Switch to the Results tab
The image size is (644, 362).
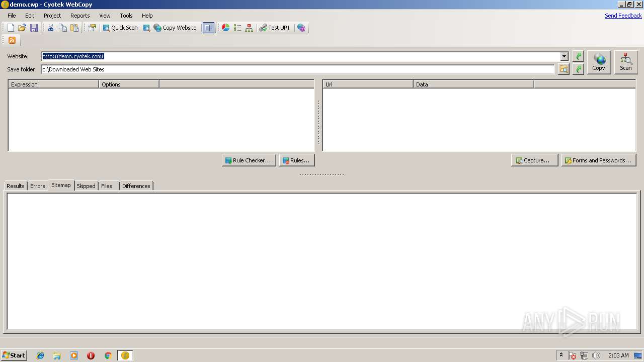16,186
